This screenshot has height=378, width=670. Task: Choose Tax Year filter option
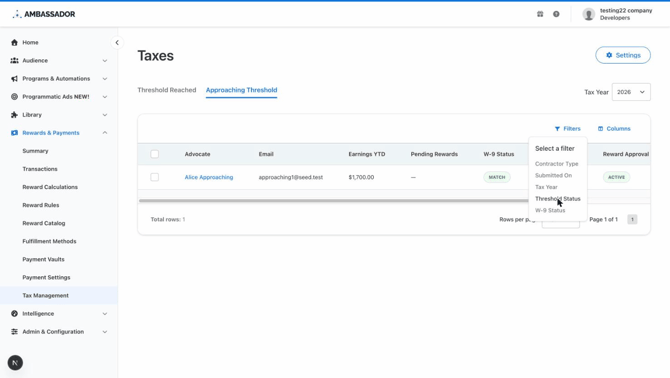pyautogui.click(x=546, y=187)
